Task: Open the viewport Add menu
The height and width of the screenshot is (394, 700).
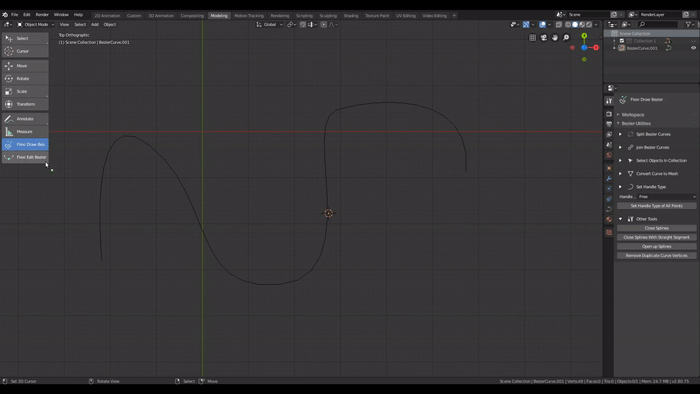Action: [x=95, y=25]
